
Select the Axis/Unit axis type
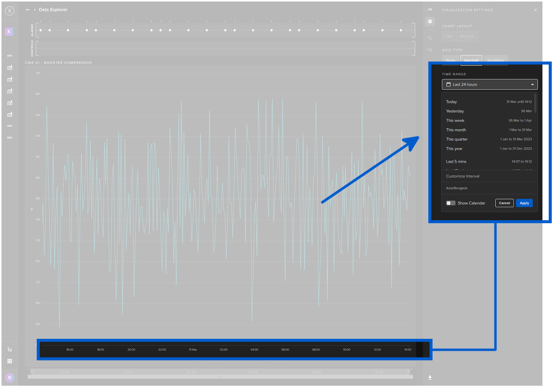[471, 60]
